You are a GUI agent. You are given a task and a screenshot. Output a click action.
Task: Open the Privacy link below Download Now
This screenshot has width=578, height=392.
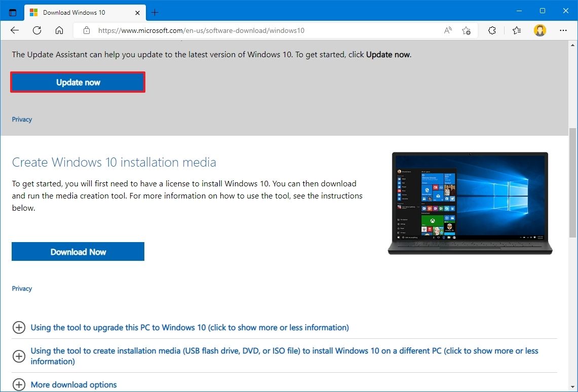(x=22, y=288)
